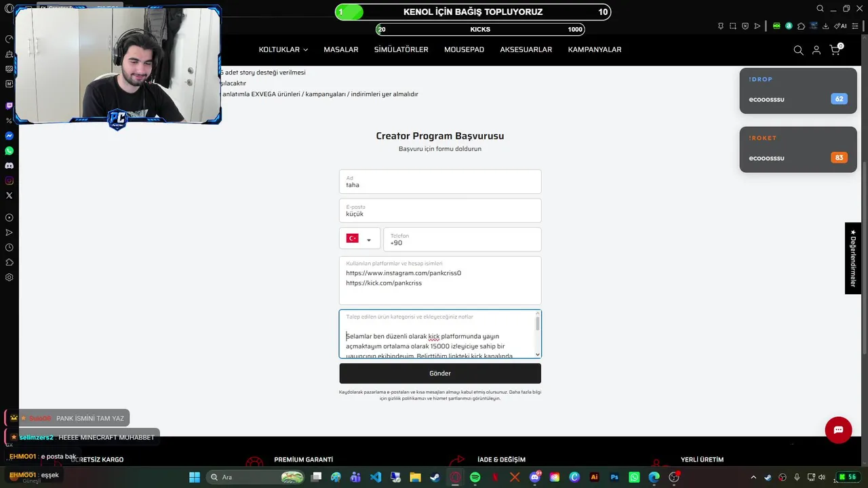The width and height of the screenshot is (868, 488).
Task: Open the shopping cart
Action: pyautogui.click(x=835, y=49)
